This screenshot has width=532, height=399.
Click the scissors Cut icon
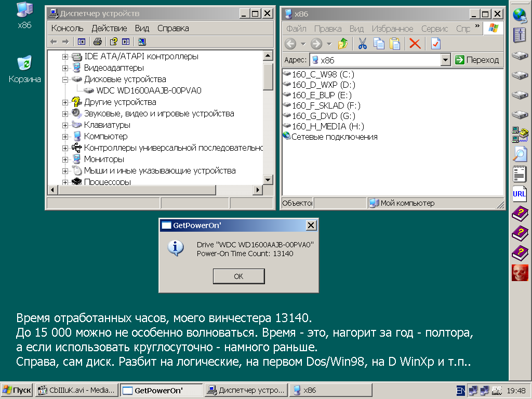[363, 44]
